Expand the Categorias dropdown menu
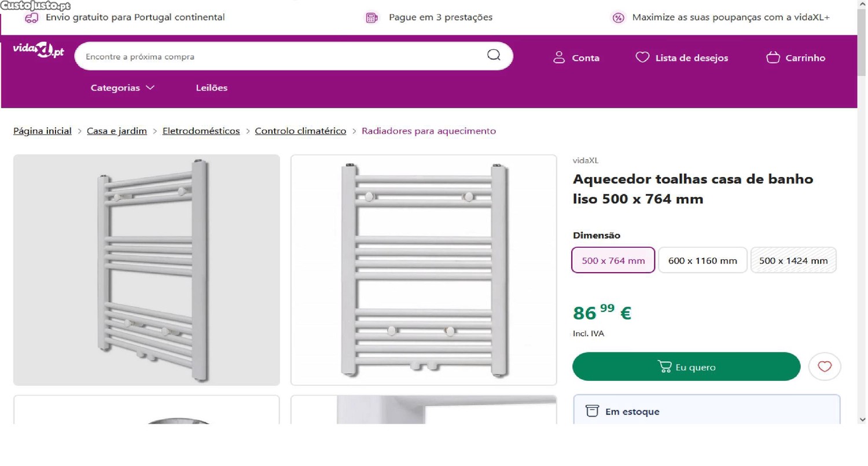This screenshot has height=466, width=868. (123, 88)
